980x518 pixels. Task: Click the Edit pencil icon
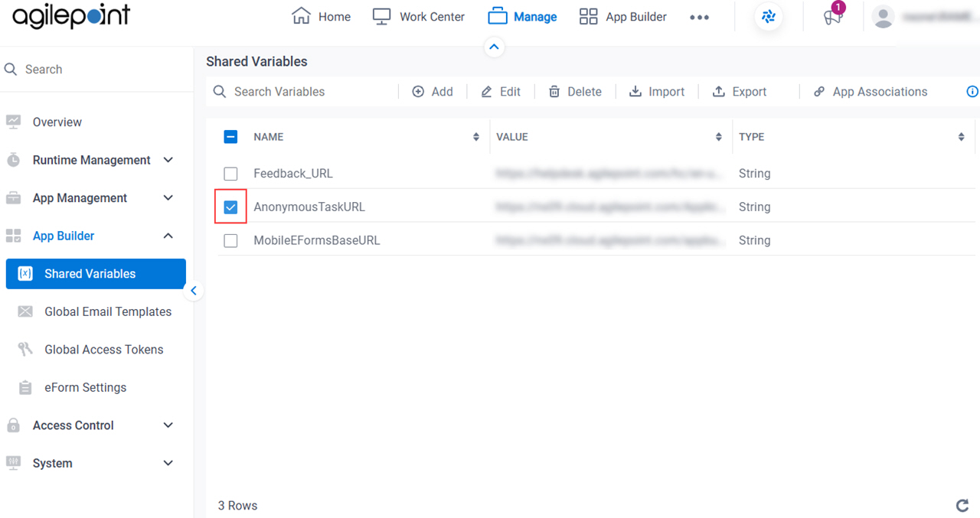(x=486, y=92)
